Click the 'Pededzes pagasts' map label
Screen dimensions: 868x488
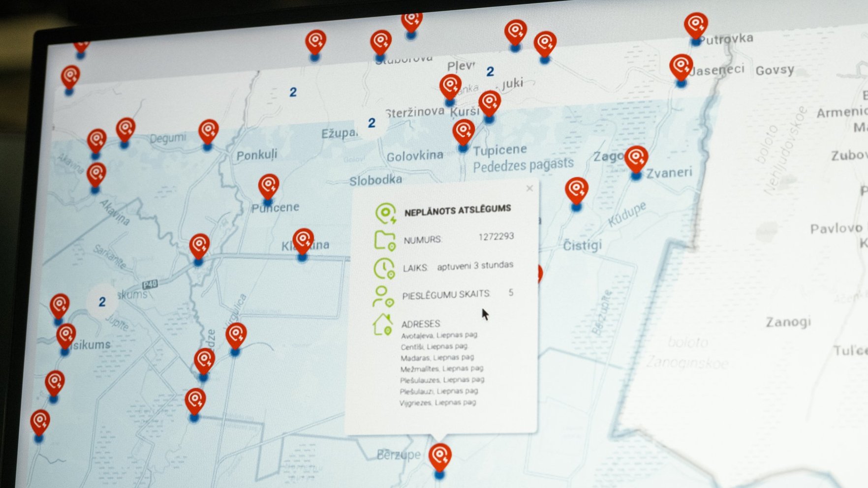(x=523, y=165)
